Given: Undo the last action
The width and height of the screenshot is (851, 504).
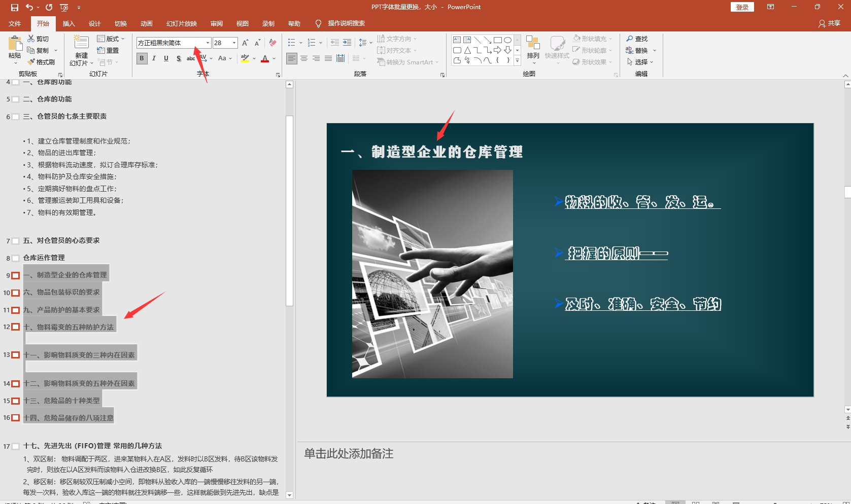Looking at the screenshot, I should pyautogui.click(x=29, y=7).
